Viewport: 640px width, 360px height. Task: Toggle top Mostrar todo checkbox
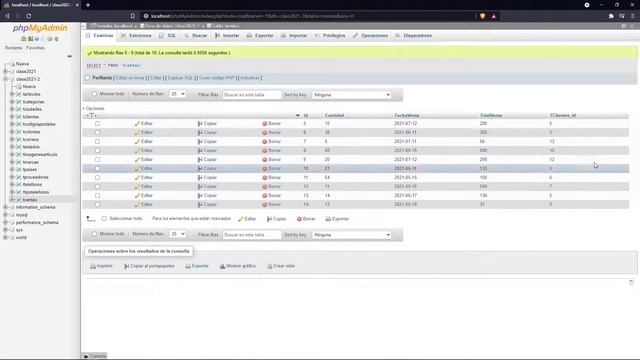[95, 94]
